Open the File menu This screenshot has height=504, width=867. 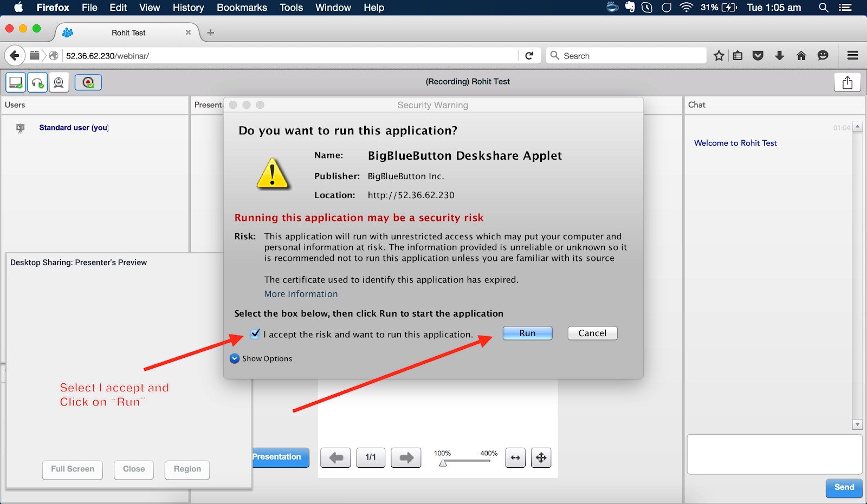89,8
